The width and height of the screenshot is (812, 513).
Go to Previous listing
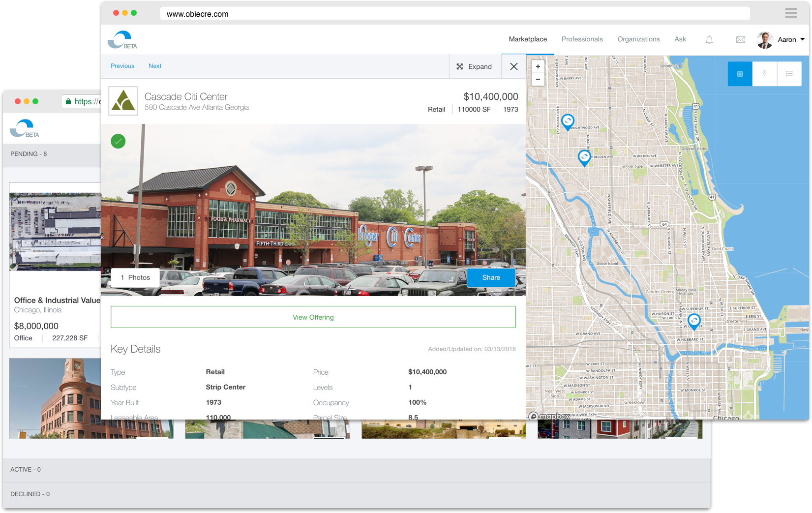pos(122,66)
